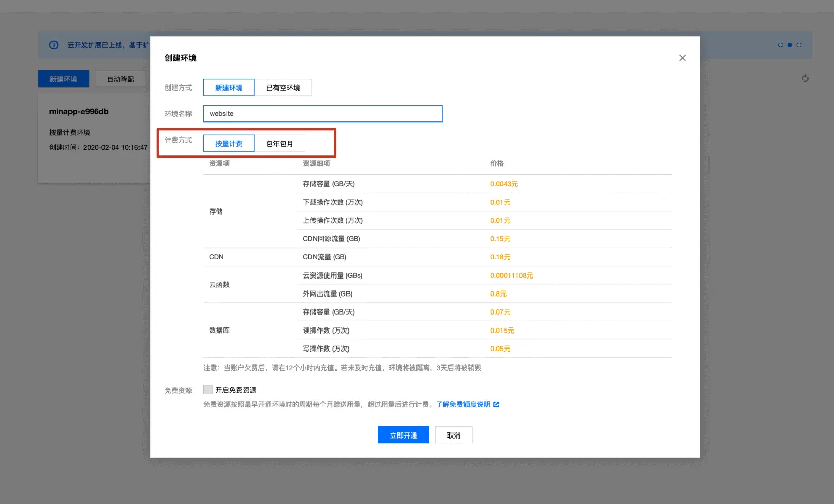Screen dimensions: 834x504
Task: Open external link icon beside 了解免费额度说明
Action: pos(496,404)
